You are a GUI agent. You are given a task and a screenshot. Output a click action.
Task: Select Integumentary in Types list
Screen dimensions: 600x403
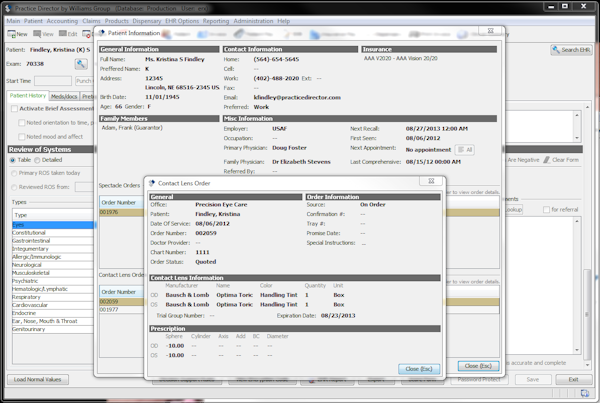[x=53, y=249]
